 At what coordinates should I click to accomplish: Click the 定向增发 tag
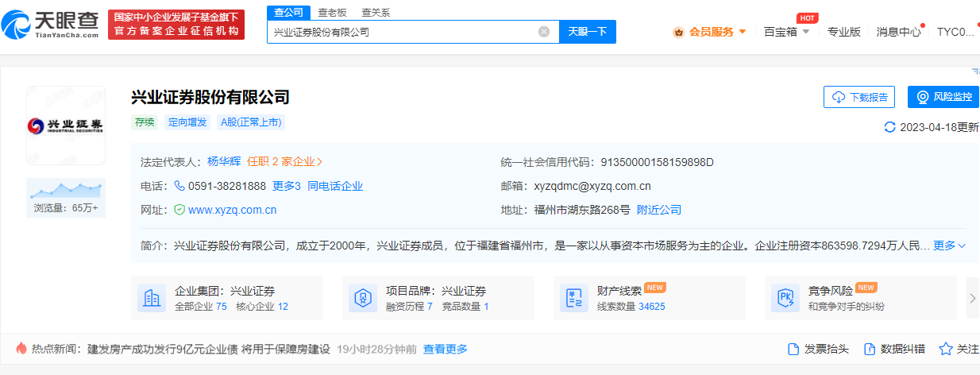187,122
